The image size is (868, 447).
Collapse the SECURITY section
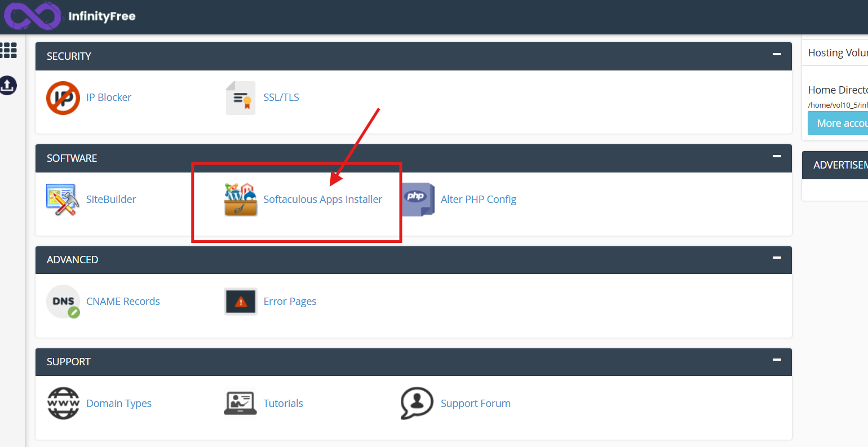777,55
